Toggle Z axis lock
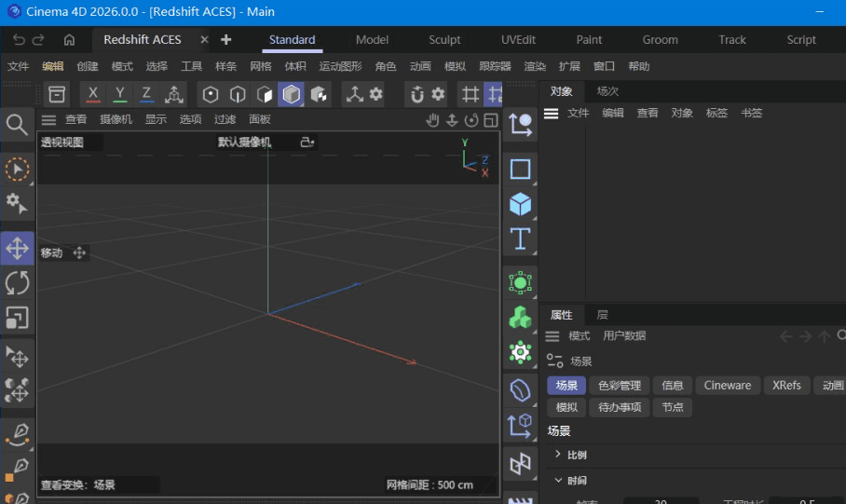Viewport: 846px width, 504px height. pyautogui.click(x=146, y=94)
